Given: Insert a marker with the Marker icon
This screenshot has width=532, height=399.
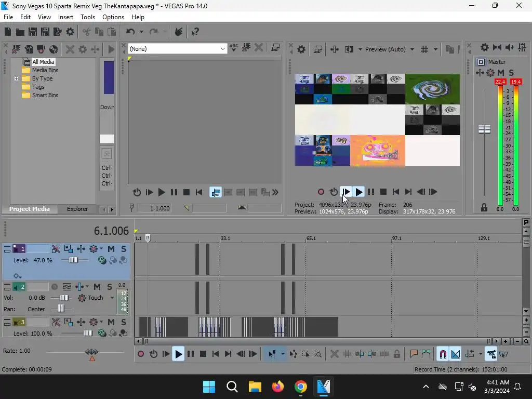Looking at the screenshot, I should pos(414,354).
